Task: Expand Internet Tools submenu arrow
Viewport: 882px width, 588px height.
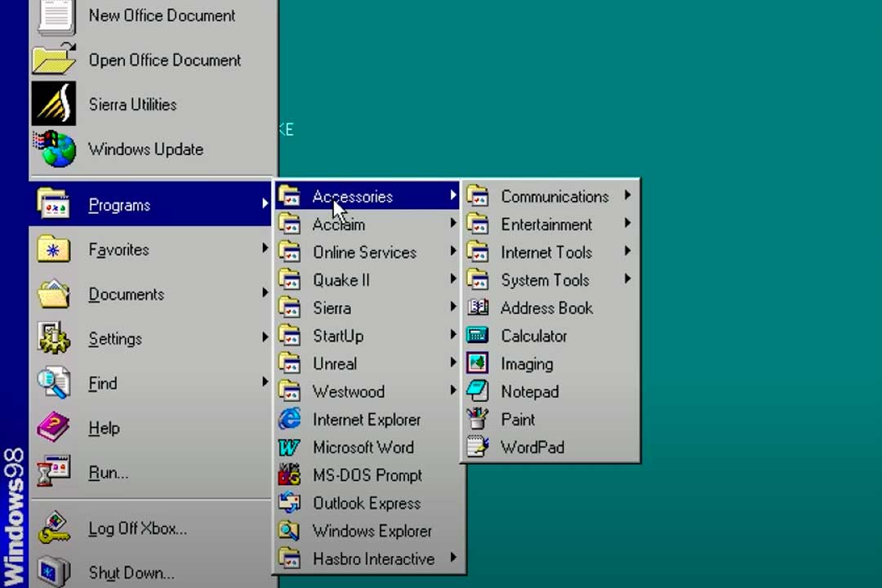Action: click(x=627, y=251)
